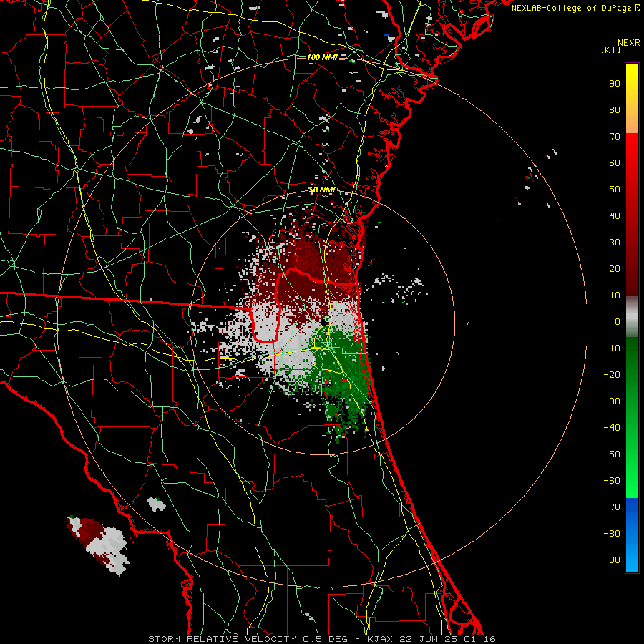Click the Storm Relative Velocity KJAX caption
Viewport: 644px width, 644px height.
321,639
